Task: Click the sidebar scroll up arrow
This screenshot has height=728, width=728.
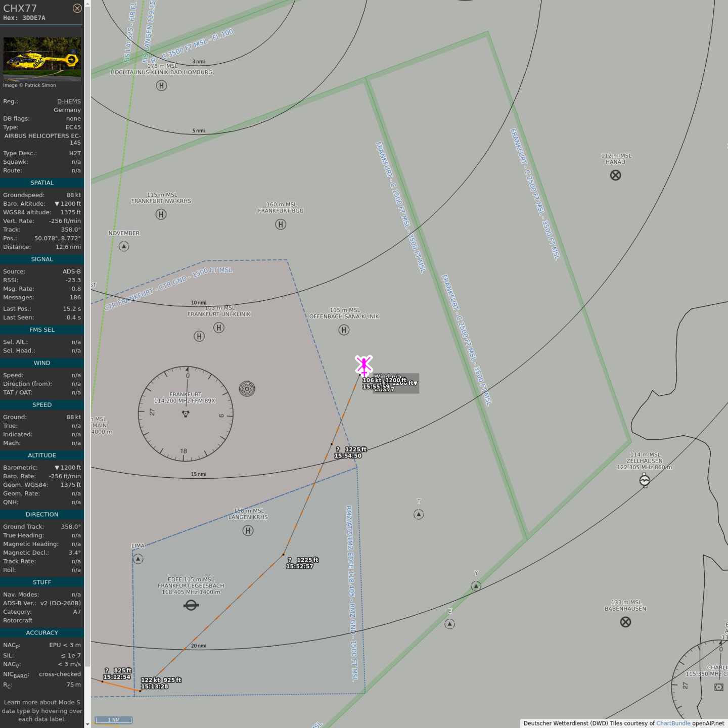Action: 87,4
